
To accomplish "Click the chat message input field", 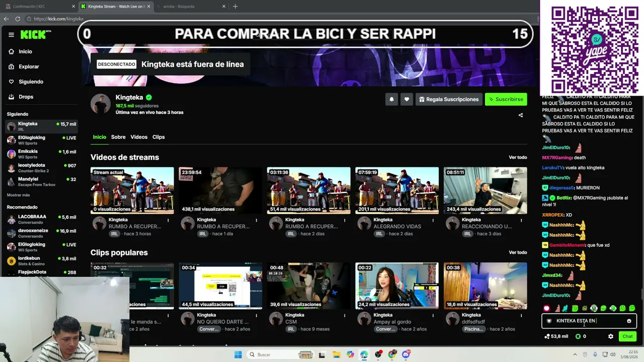I will pyautogui.click(x=589, y=321).
